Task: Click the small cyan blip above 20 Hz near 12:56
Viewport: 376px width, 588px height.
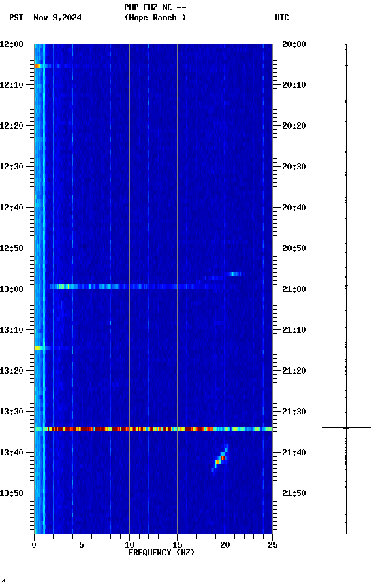Action: (x=234, y=274)
